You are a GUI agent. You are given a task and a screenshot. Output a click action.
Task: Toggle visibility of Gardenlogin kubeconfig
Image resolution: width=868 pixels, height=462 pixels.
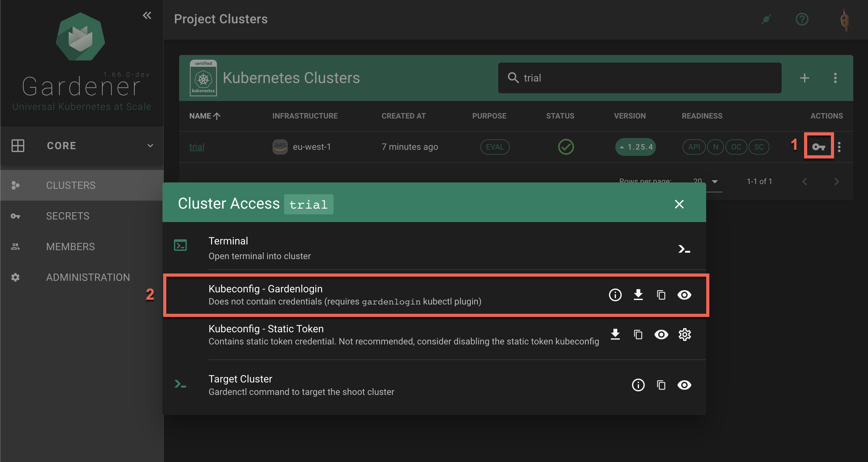point(684,295)
